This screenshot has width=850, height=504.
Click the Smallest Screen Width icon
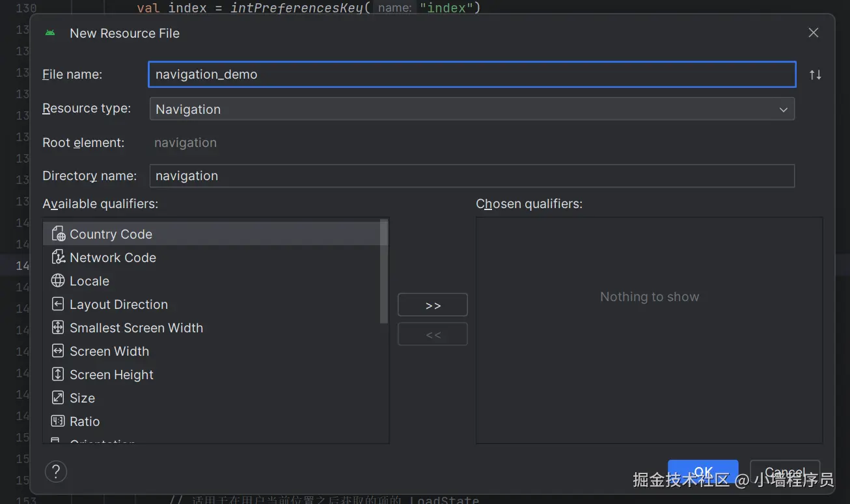click(58, 328)
